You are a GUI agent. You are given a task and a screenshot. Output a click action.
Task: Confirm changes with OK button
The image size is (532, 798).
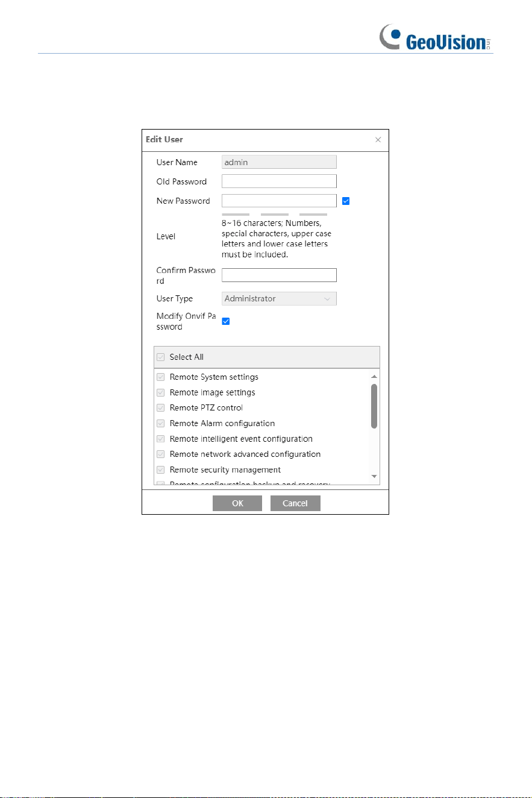(237, 503)
